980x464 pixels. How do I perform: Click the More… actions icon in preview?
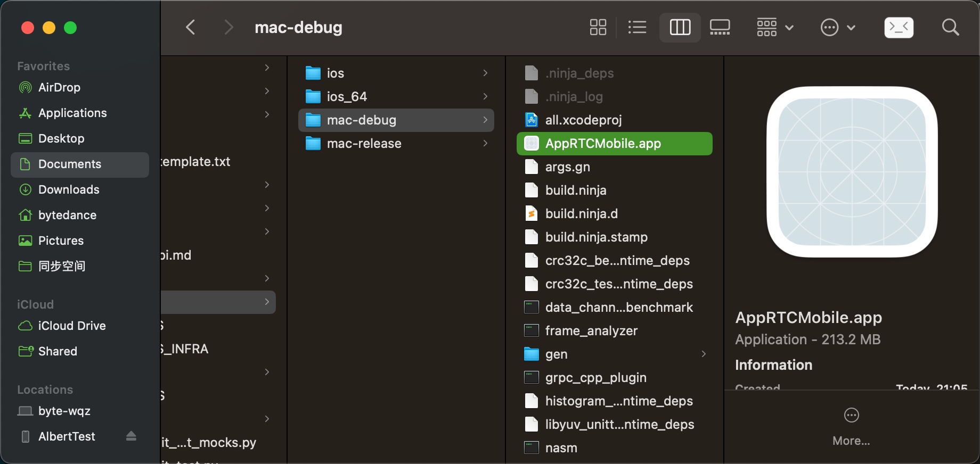point(851,415)
